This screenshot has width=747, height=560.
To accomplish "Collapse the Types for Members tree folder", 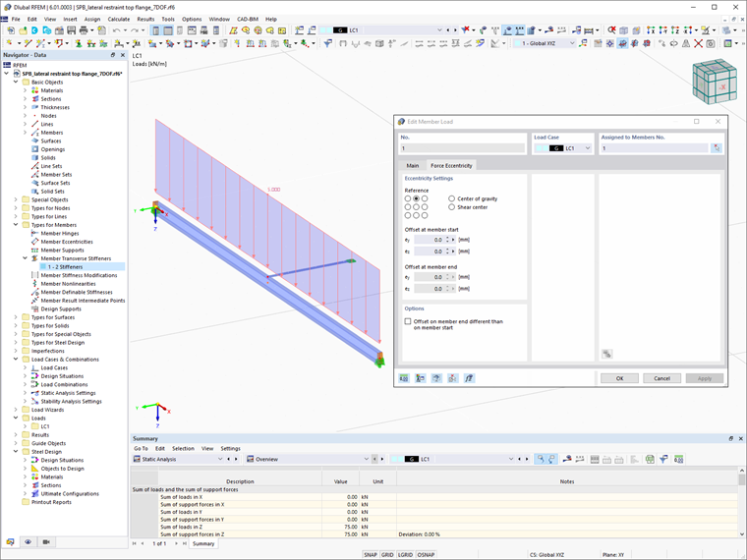I will pos(16,225).
